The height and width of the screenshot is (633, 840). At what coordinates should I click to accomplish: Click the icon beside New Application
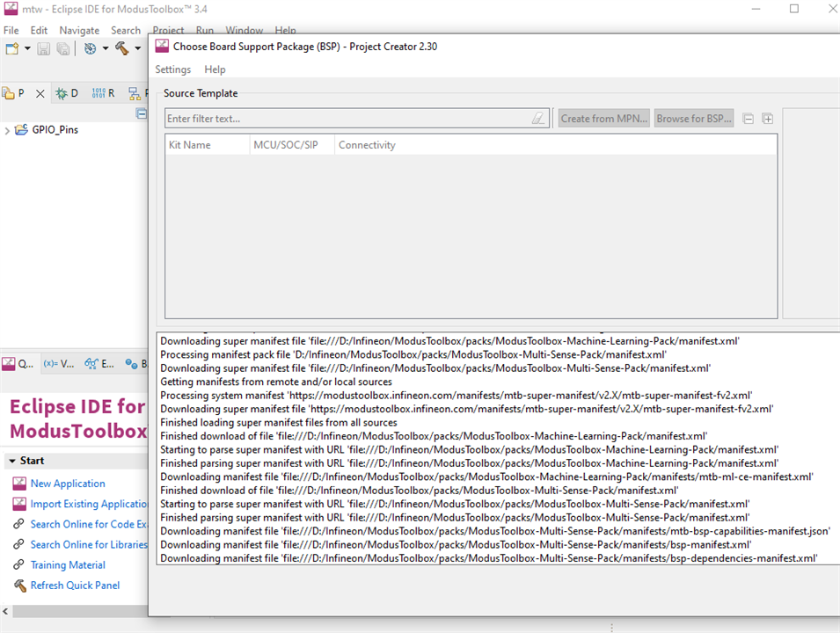[x=19, y=484]
